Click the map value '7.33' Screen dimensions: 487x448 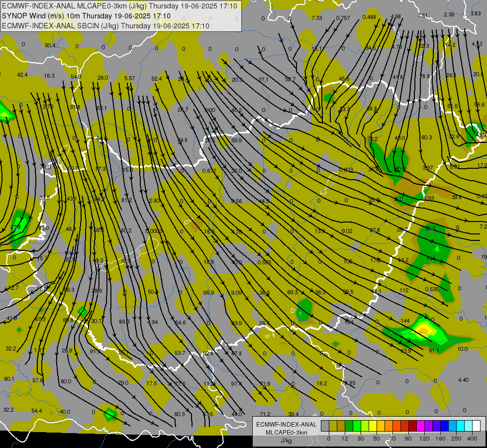tap(317, 18)
